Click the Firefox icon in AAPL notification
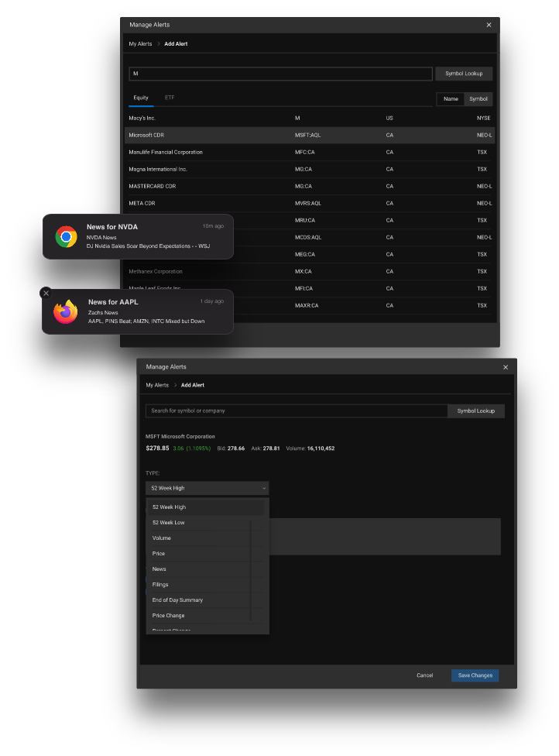This screenshot has height=756, width=559. point(66,312)
